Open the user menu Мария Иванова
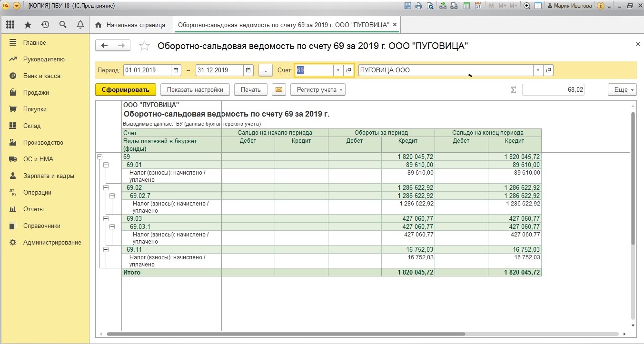The width and height of the screenshot is (644, 344). (570, 6)
